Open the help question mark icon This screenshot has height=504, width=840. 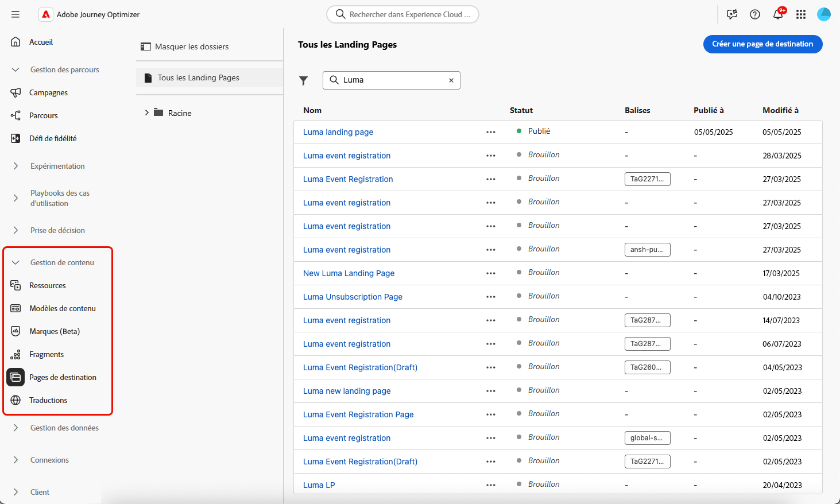tap(755, 14)
